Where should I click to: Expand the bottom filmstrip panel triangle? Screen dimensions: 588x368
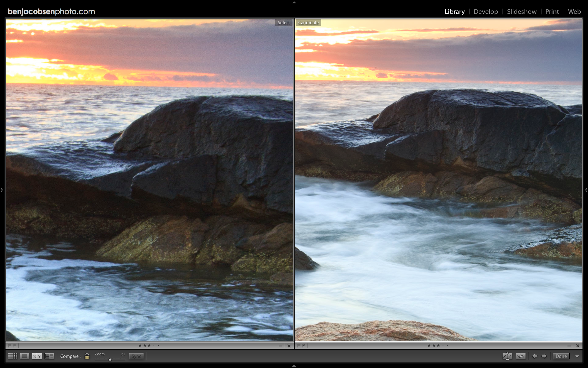coord(294,366)
